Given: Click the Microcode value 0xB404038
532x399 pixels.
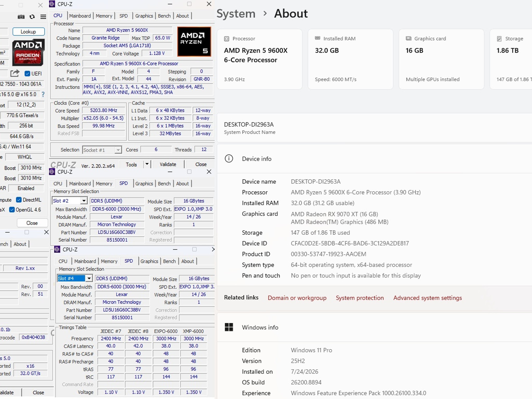Looking at the screenshot, I should pos(33,337).
